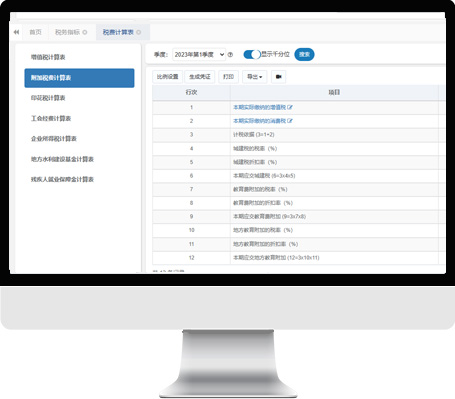Open the 季度 dropdown showing 2023年第1季度
Image resolution: width=455 pixels, height=399 pixels.
click(x=199, y=54)
